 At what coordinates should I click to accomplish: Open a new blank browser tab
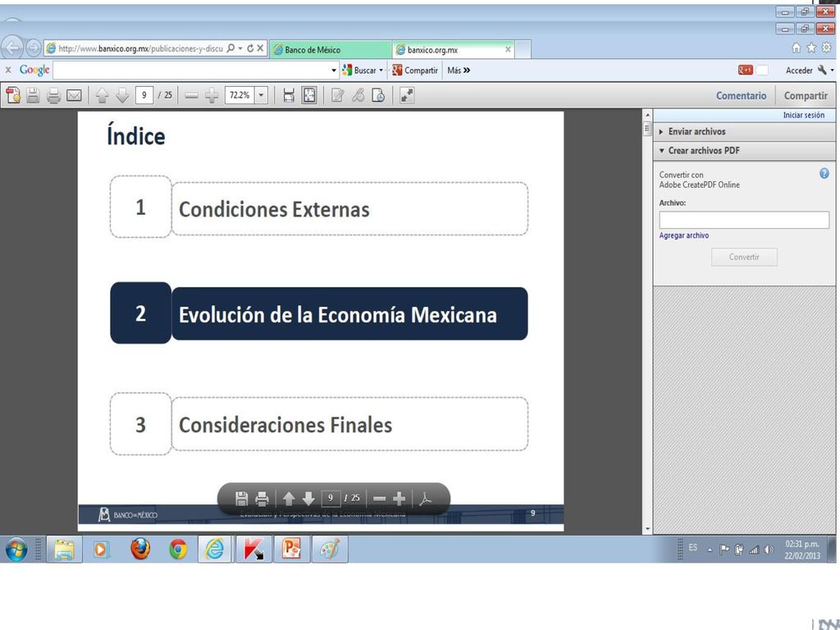pos(523,49)
